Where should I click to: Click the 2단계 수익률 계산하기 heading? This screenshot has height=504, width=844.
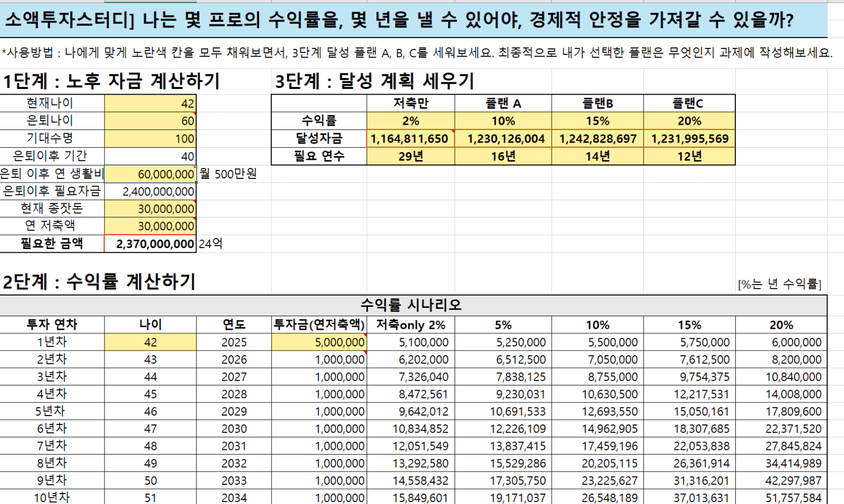99,282
